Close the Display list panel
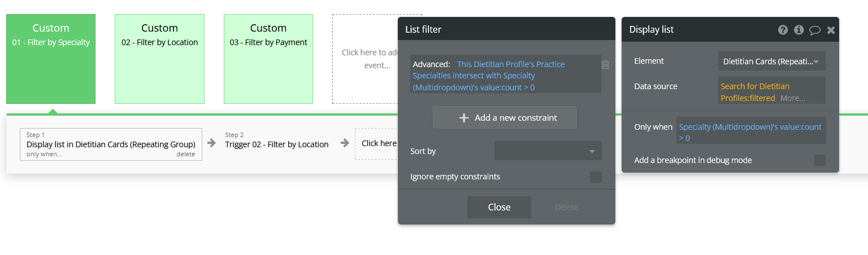868x255 pixels. [831, 30]
